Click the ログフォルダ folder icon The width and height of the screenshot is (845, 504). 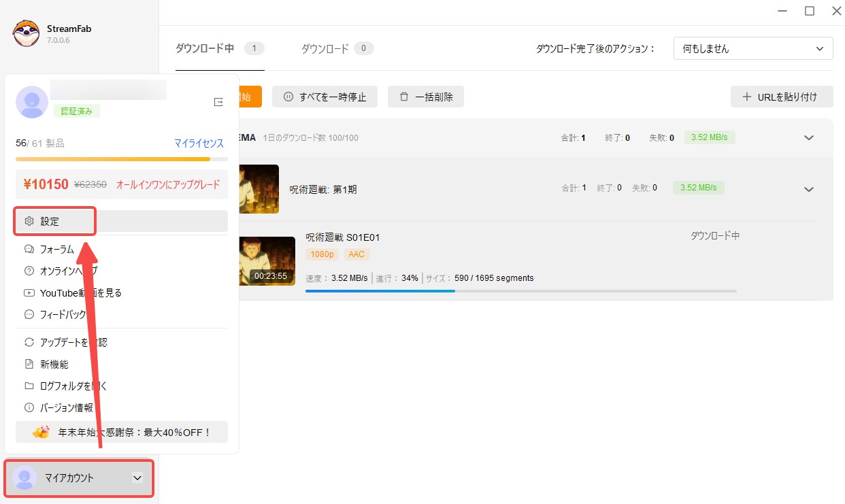29,386
